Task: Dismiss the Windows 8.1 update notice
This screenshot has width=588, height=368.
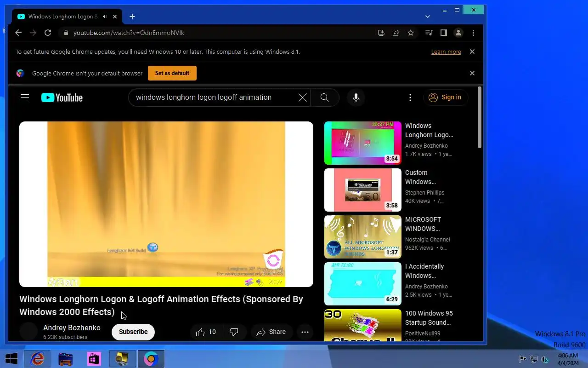Action: coord(472,52)
